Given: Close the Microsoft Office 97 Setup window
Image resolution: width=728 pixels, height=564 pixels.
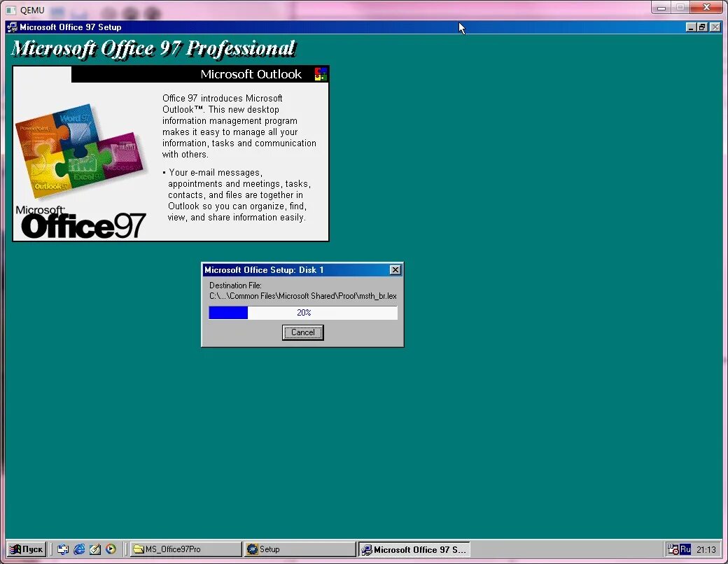Looking at the screenshot, I should (x=715, y=27).
